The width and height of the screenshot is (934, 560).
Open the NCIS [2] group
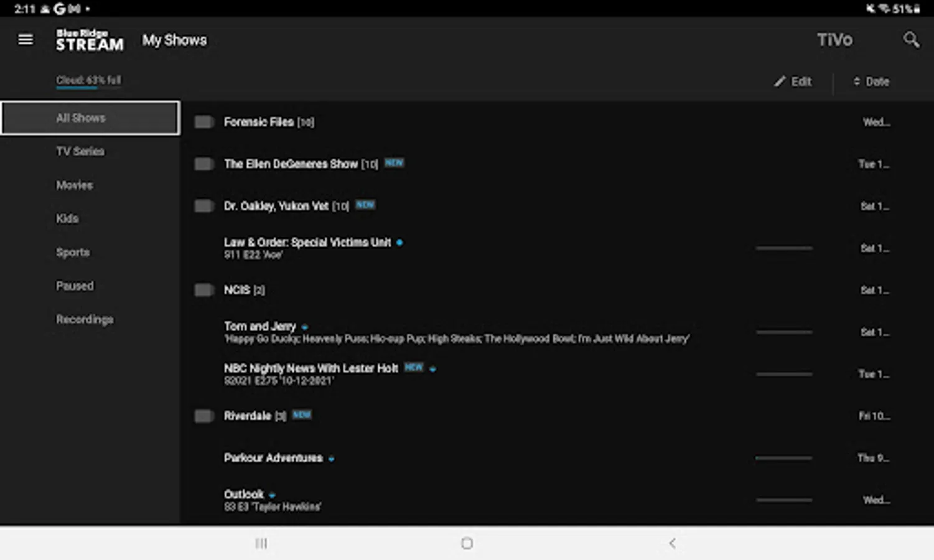coord(244,290)
